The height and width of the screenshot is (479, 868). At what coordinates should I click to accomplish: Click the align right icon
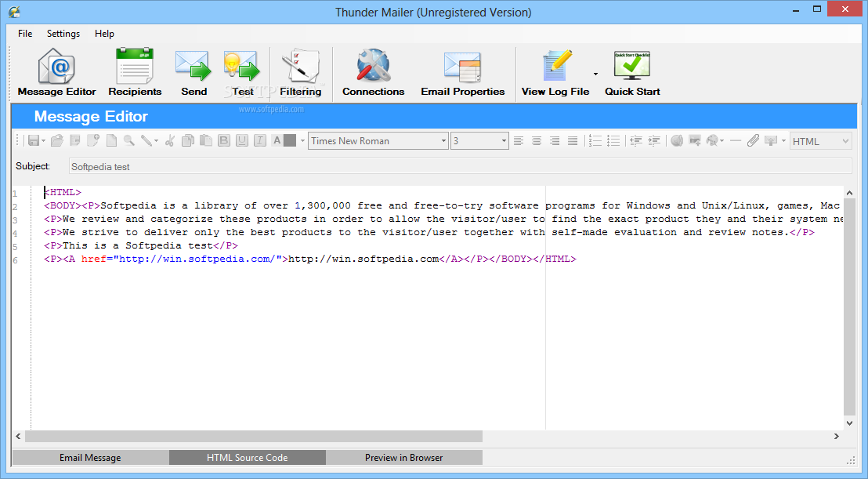[x=555, y=140]
